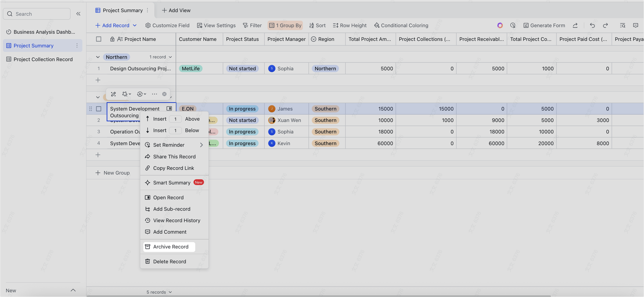Open the comments panel icon
Screen dimensions: 644x297
(635, 25)
